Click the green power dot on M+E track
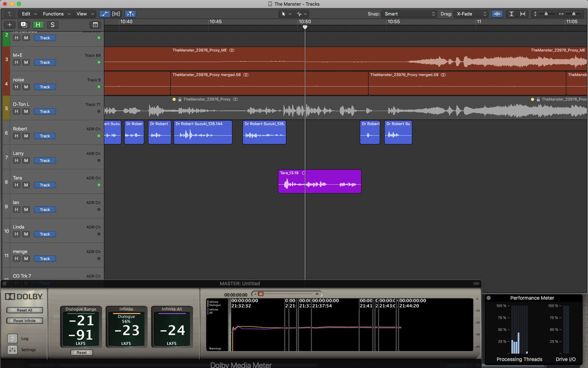Image resolution: width=588 pixels, height=368 pixels. (x=99, y=63)
